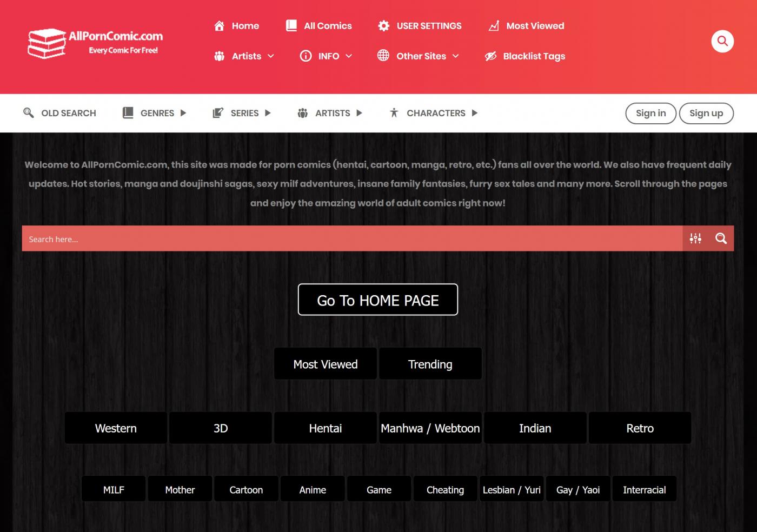This screenshot has height=532, width=757.
Task: Click the site logo with stacked books
Action: (x=47, y=43)
